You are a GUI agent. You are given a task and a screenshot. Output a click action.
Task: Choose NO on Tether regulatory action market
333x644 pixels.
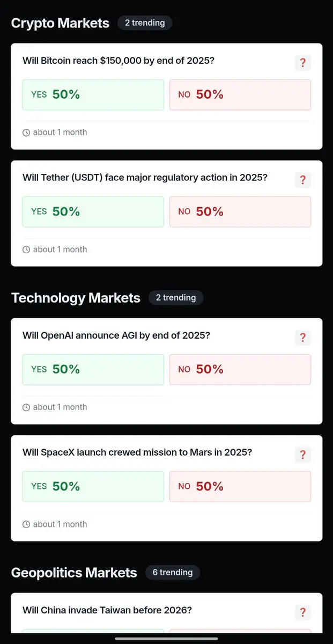click(x=240, y=212)
